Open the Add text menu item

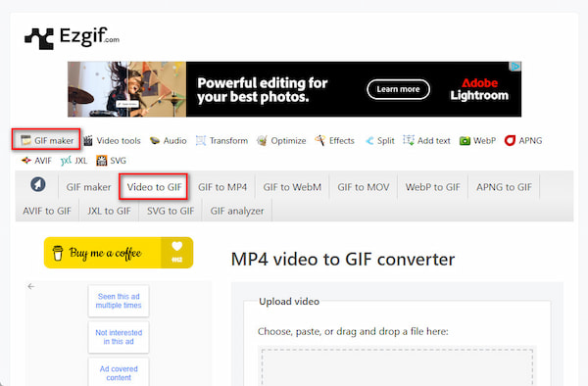[426, 140]
